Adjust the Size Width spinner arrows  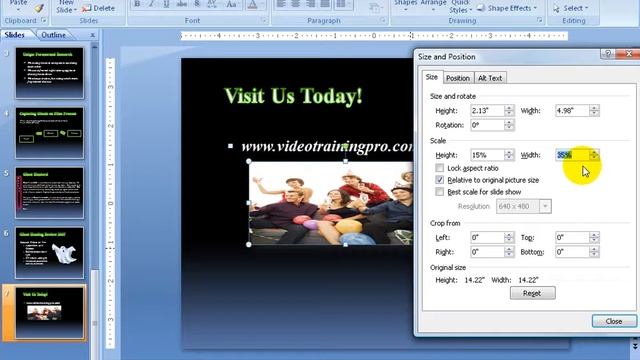tap(594, 111)
